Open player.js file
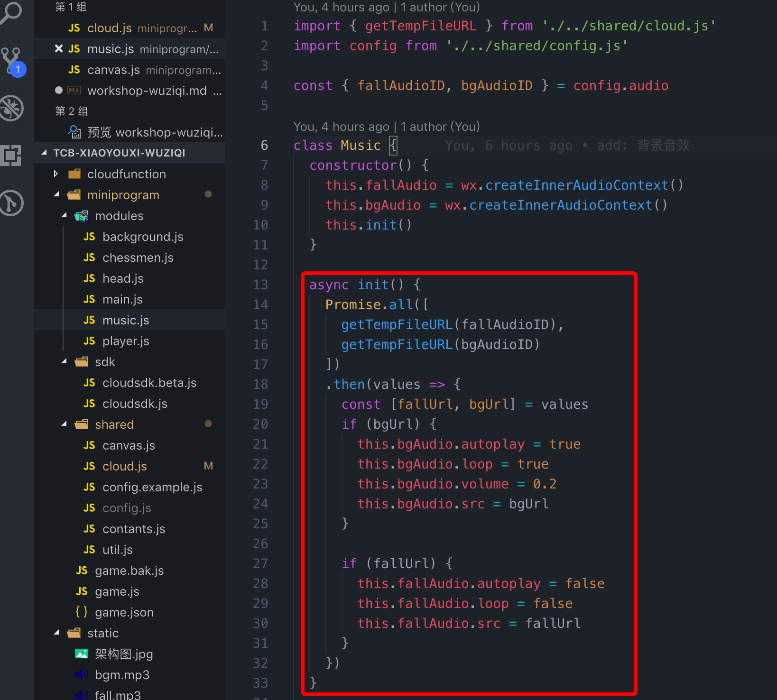Viewport: 777px width, 700px height. click(x=129, y=341)
